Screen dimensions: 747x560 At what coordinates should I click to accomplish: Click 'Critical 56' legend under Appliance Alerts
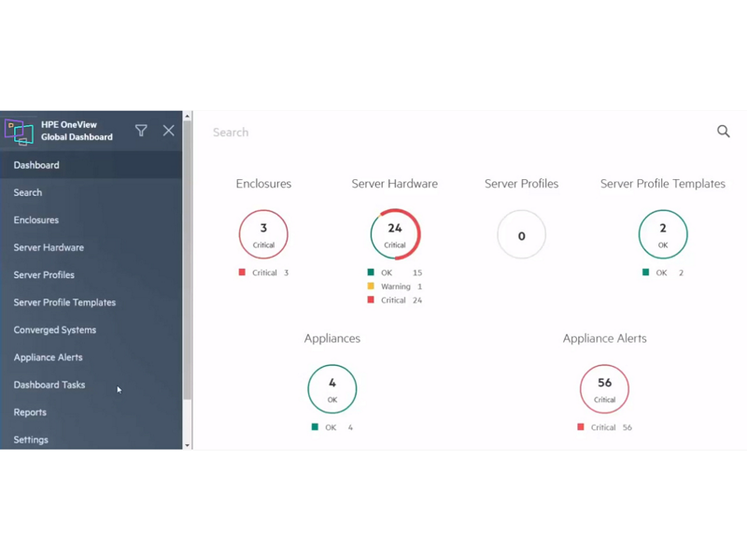click(x=612, y=427)
